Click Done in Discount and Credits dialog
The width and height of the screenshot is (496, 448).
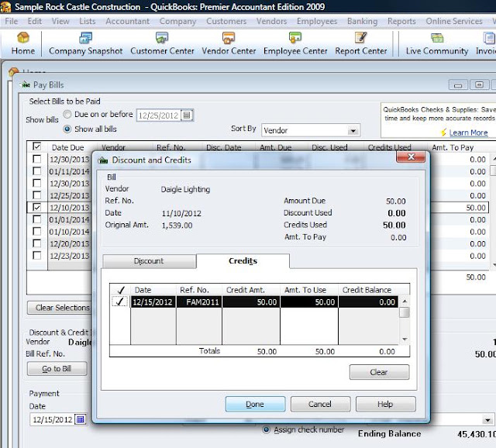(x=255, y=404)
